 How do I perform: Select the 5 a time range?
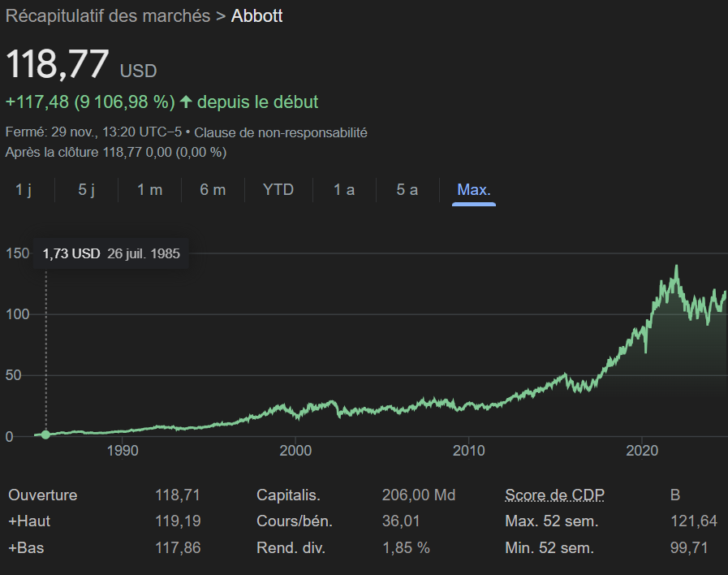407,189
